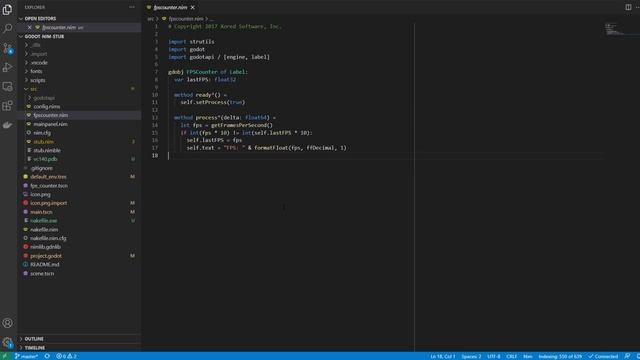The width and height of the screenshot is (640, 360).
Task: Open nakefile.nim file
Action: (x=44, y=229)
